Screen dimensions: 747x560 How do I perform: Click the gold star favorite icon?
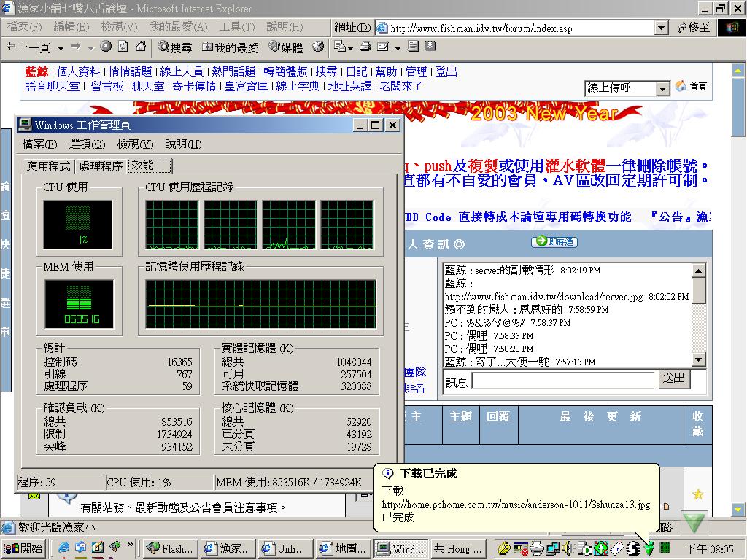pos(698,494)
